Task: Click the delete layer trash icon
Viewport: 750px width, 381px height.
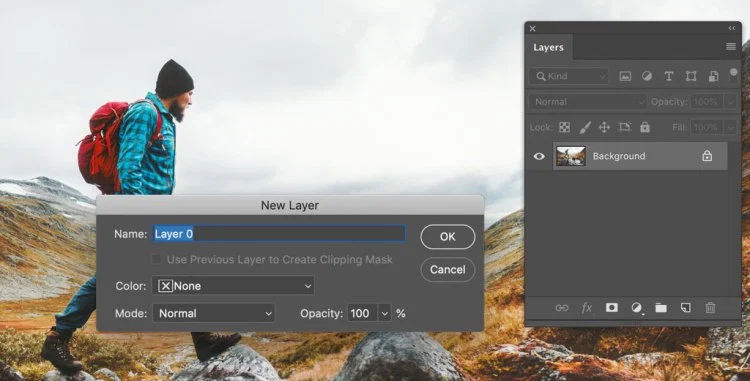Action: click(710, 307)
